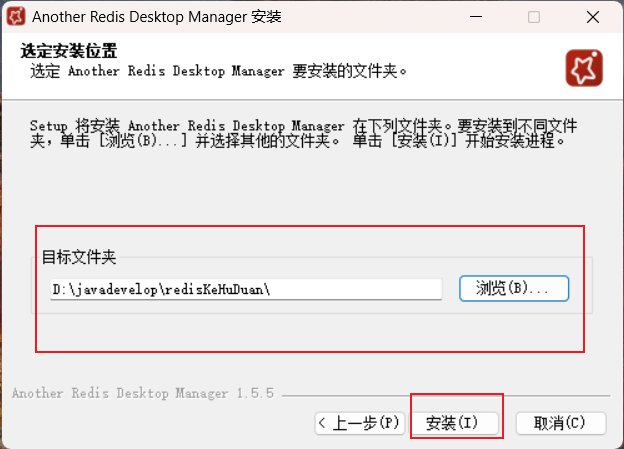The image size is (624, 449).
Task: Click the heading 选定安装位置
Action: [69, 51]
